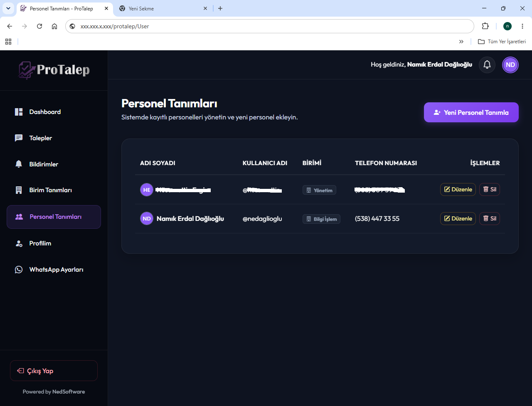Edit Namık Erdal Dağlıoğlu with Düzenle

pos(458,218)
